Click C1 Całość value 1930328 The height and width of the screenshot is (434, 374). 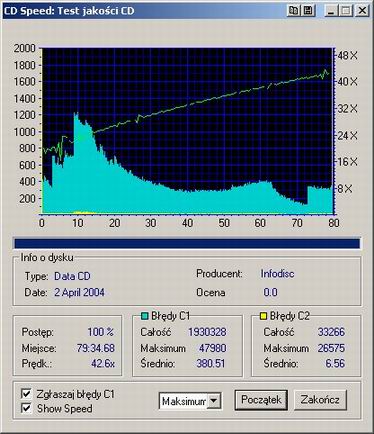tap(207, 332)
